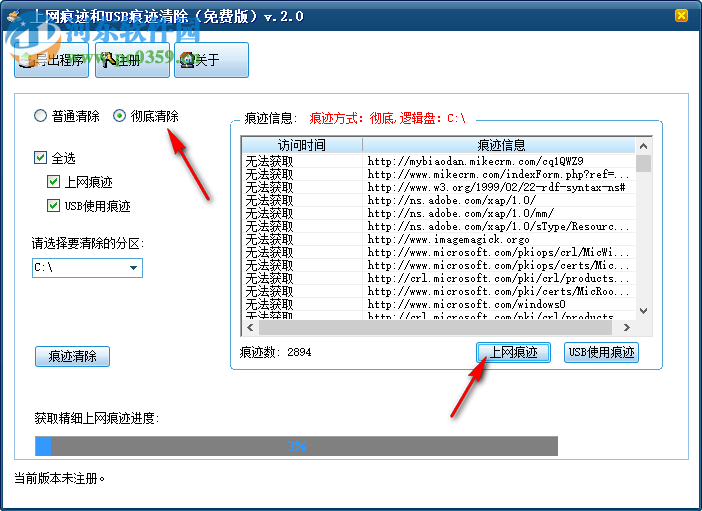The image size is (702, 511).
Task: Close the window with the yellow X
Action: point(681,16)
